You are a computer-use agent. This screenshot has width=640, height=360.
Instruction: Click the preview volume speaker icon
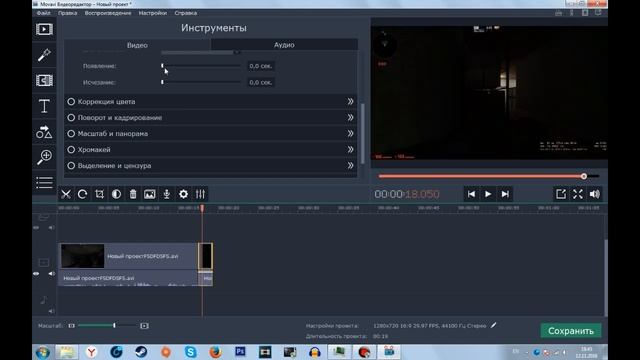[x=595, y=194]
